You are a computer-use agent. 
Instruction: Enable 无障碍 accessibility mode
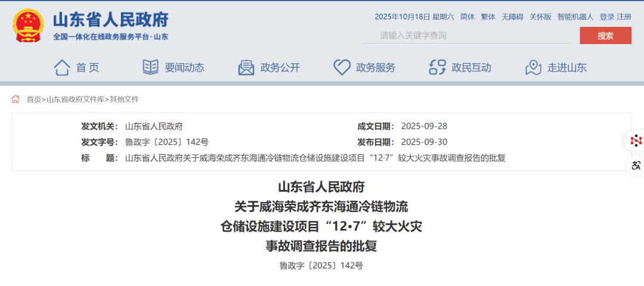512,17
